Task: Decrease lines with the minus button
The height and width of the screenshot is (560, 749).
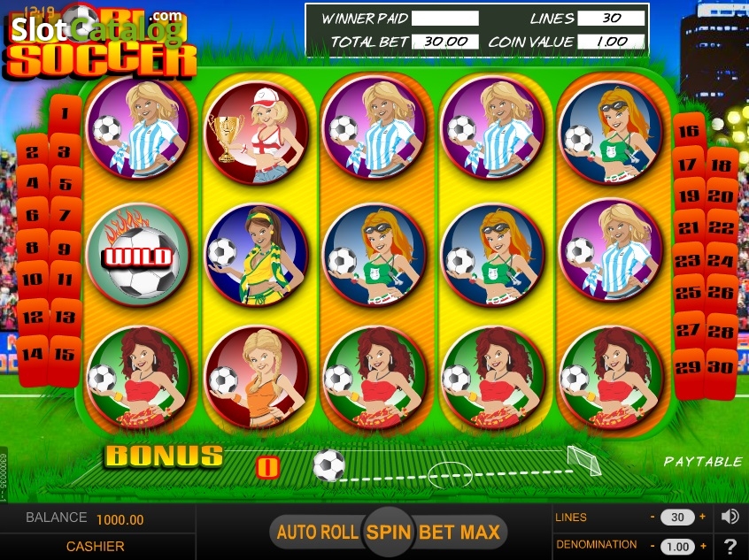Action: coord(652,517)
